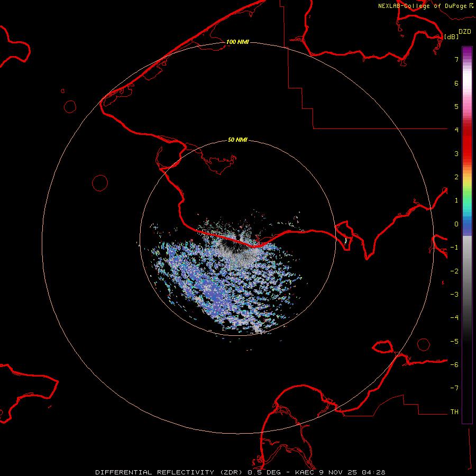Click the 0 value on the color scale
Screen dimensions: 476x476
[x=456, y=224]
